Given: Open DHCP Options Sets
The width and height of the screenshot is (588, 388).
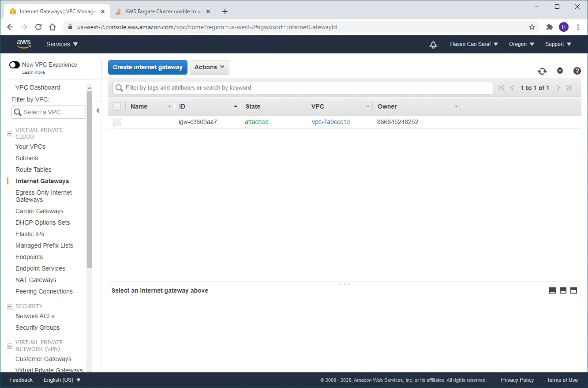Looking at the screenshot, I should (x=43, y=222).
